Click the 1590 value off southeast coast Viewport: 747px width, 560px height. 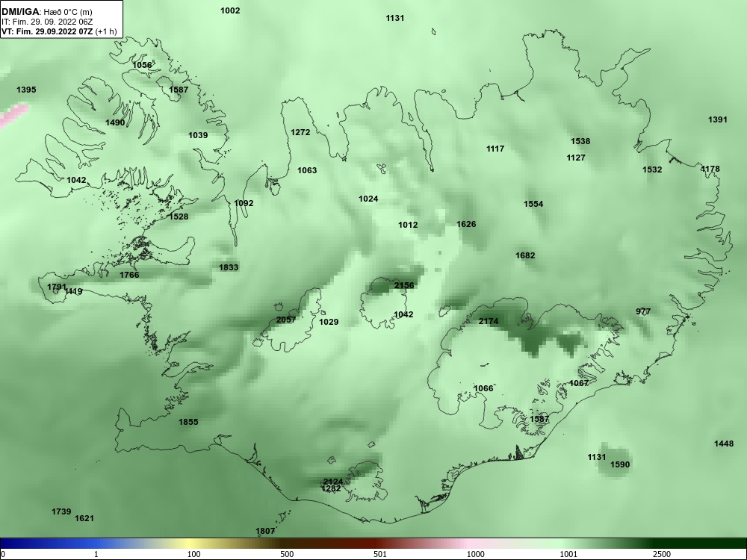[x=620, y=464]
